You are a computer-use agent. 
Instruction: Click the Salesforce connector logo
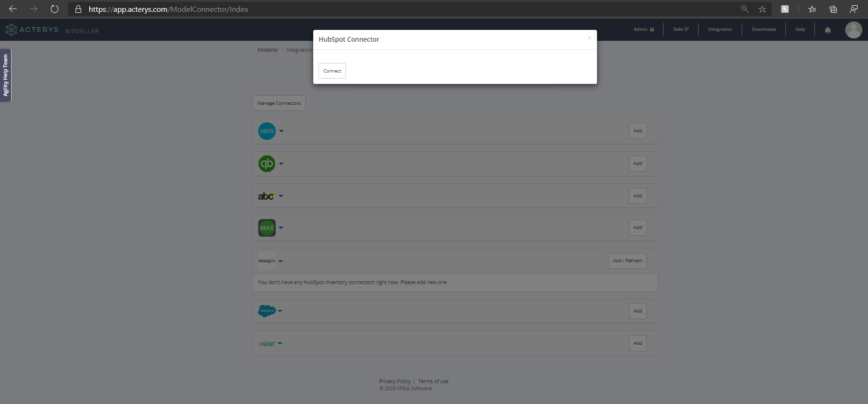tap(267, 311)
